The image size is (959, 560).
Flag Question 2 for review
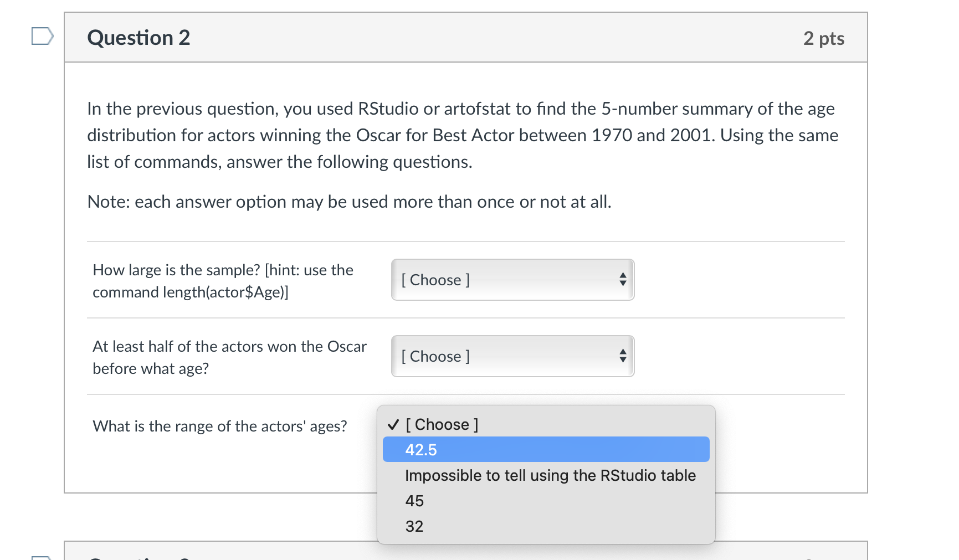coord(43,36)
